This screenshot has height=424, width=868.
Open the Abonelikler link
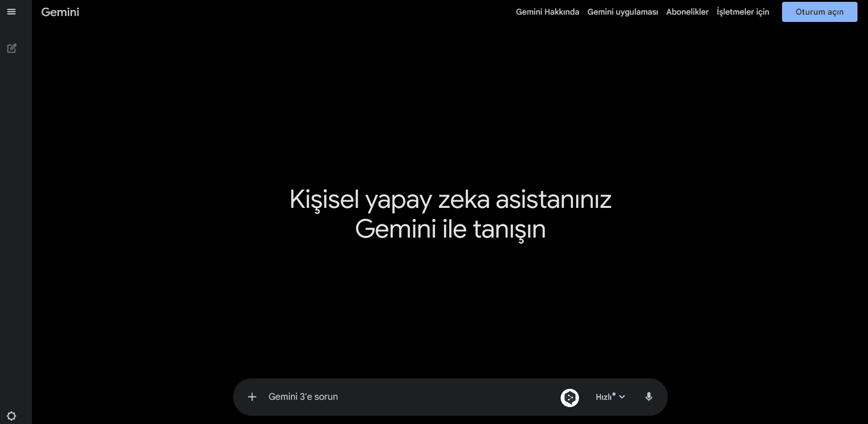687,12
